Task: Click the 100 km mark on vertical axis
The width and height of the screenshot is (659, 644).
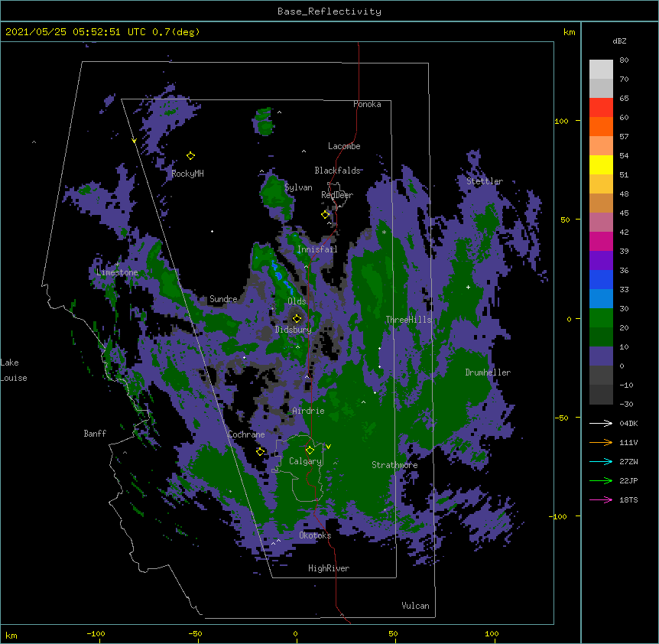Action: (x=561, y=121)
